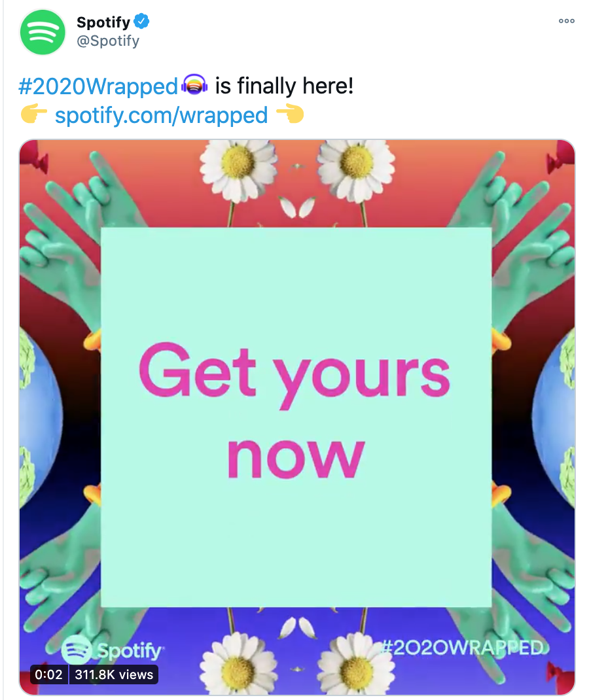This screenshot has width=589, height=700.
Task: Click the left-pointing hand emoji
Action: (291, 114)
